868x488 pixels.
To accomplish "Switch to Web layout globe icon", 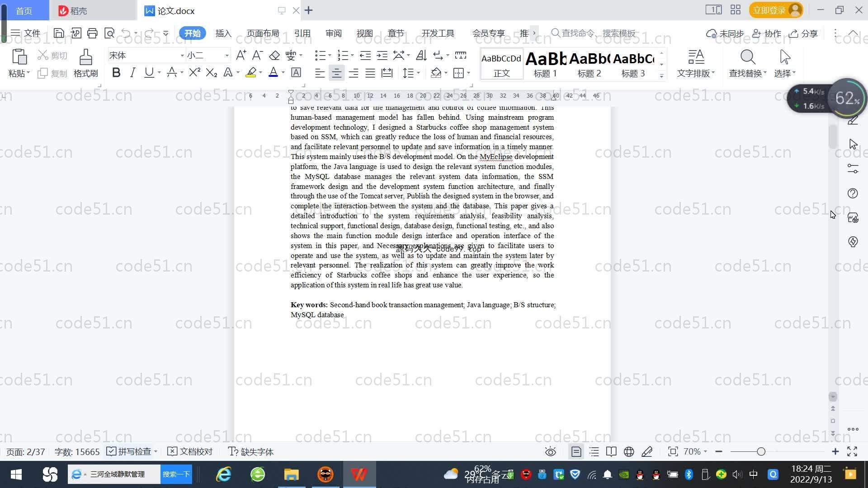I will (x=629, y=451).
